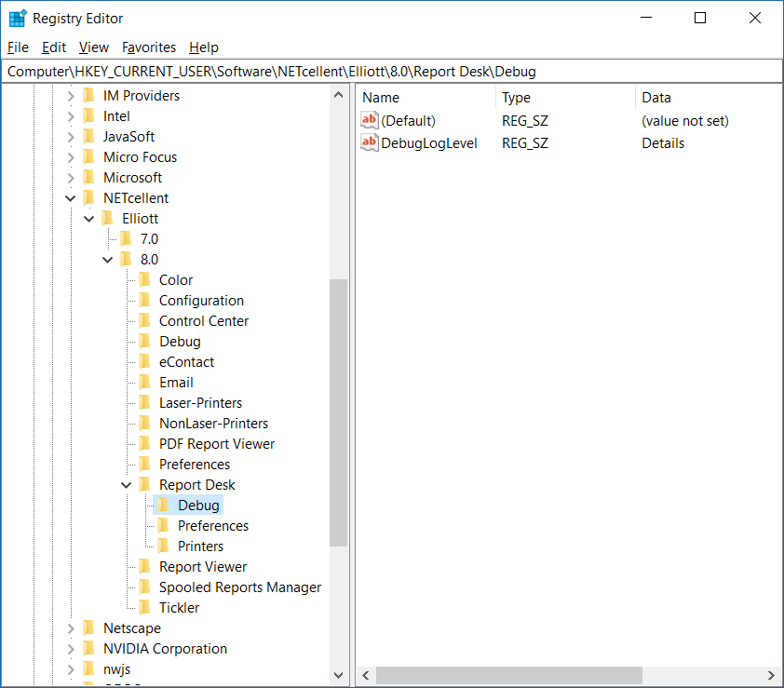
Task: Collapse the Elliott key
Action: (x=89, y=219)
